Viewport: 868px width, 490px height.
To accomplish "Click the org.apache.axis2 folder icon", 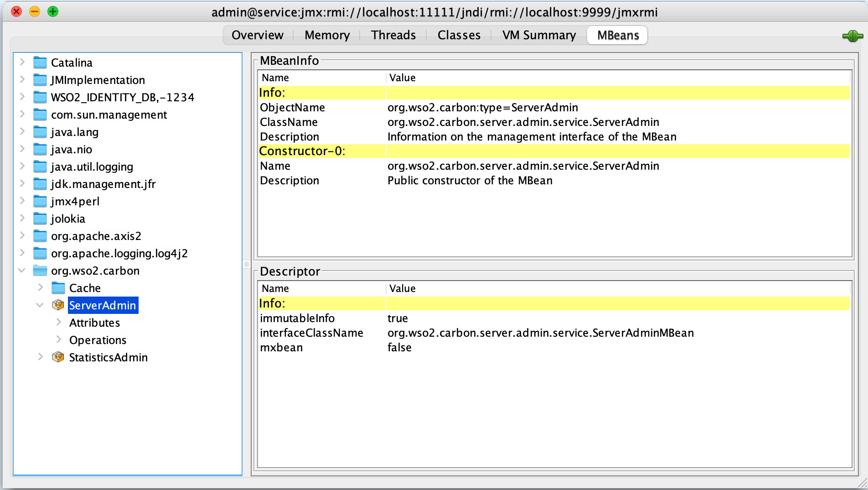I will (x=40, y=236).
